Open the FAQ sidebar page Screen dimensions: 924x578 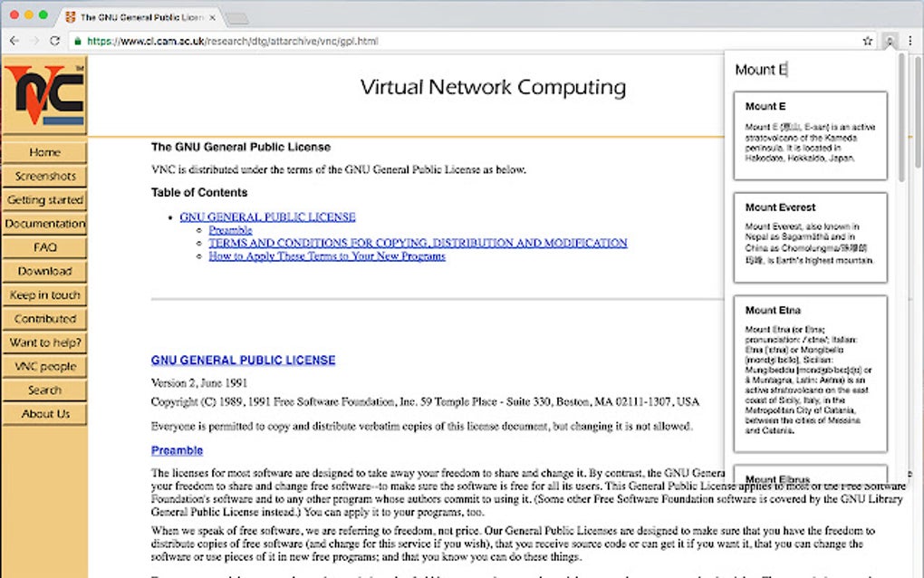tap(45, 247)
